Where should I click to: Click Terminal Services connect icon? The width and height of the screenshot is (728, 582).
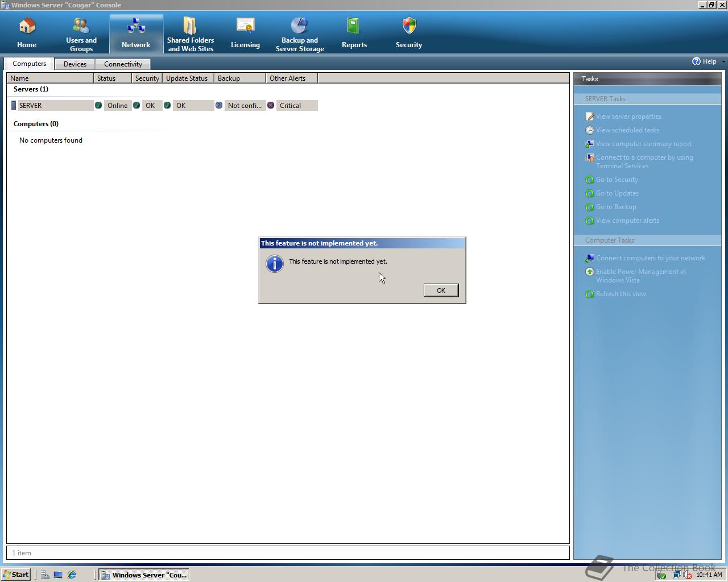[590, 157]
